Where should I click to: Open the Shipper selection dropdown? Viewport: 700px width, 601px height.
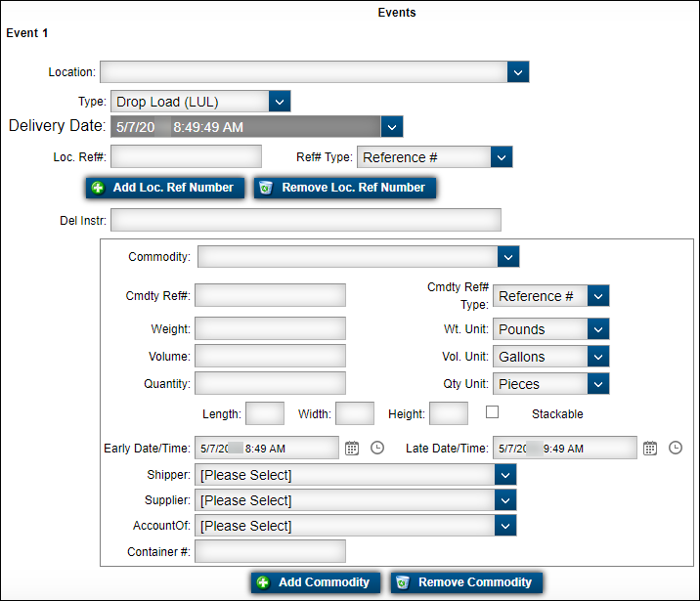pos(504,475)
